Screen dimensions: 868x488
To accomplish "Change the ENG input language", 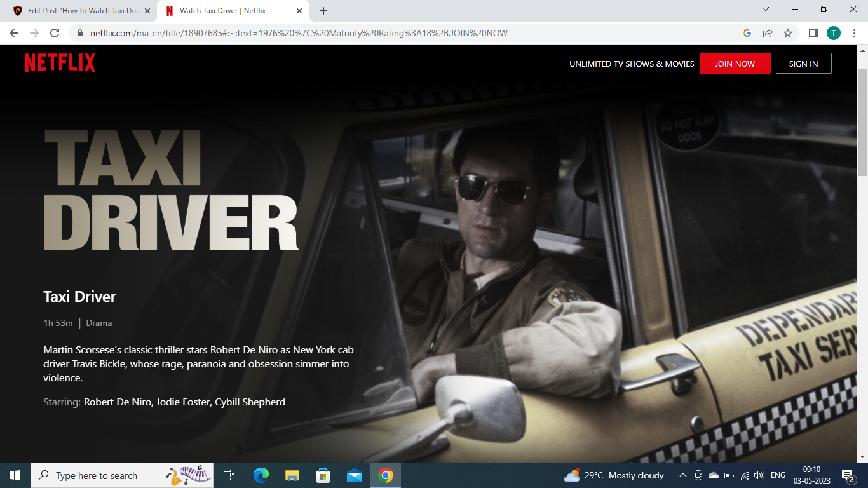I will tap(778, 475).
